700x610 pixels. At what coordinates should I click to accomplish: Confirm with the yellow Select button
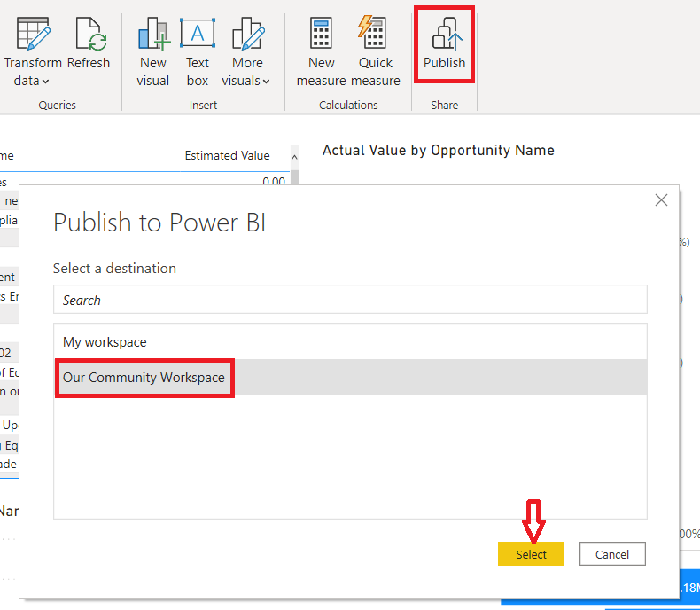point(531,554)
